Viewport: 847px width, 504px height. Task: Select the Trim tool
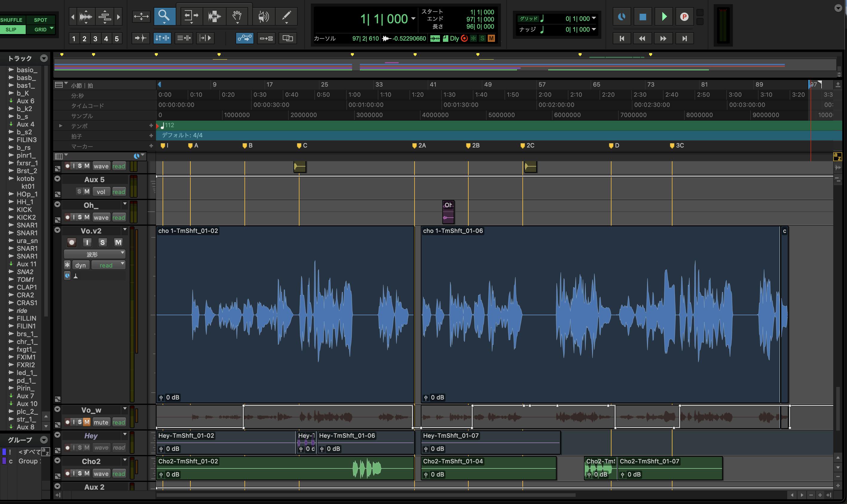point(191,16)
